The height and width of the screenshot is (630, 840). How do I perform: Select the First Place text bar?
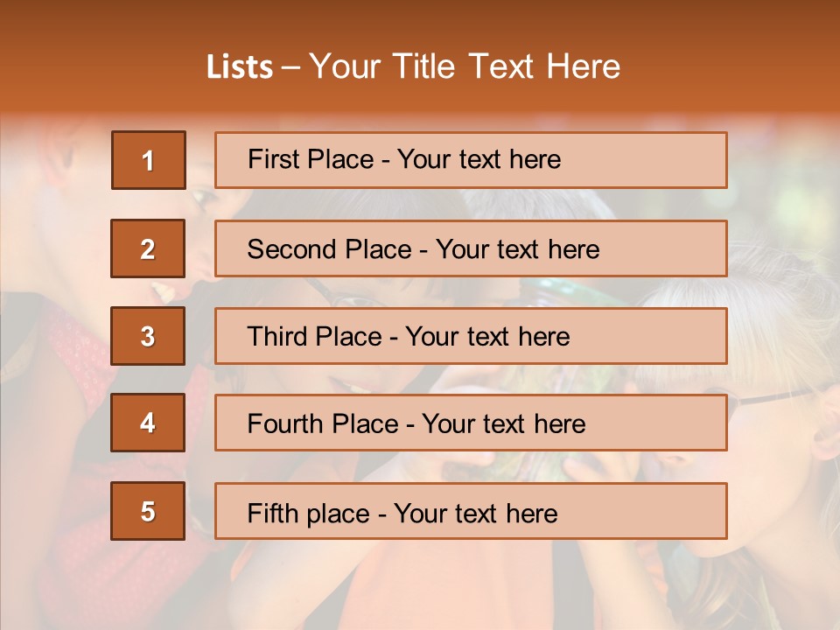tap(471, 160)
